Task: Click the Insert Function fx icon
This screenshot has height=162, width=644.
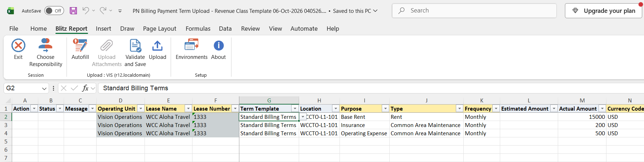Action: tap(85, 88)
